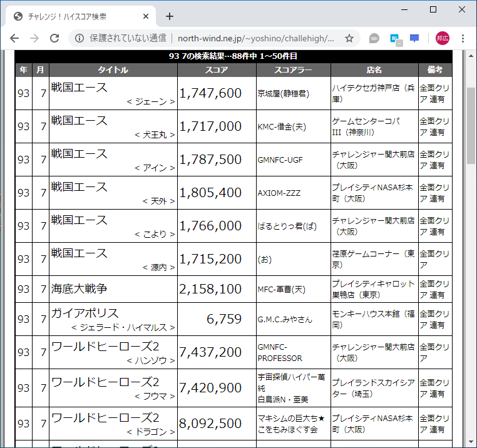Click scorer AXIOM-ZZZ
This screenshot has height=448, width=477.
coord(279,193)
